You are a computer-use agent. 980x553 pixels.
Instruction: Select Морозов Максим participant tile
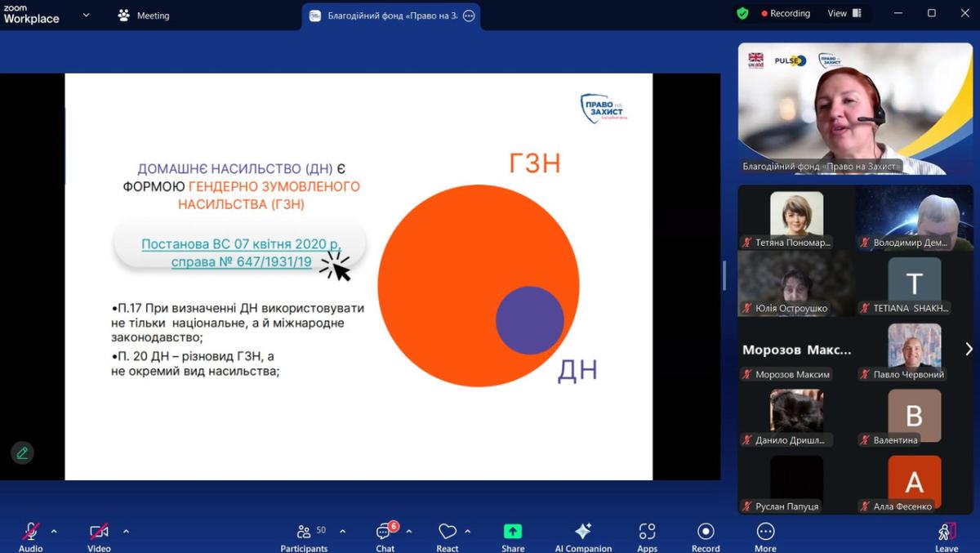point(796,350)
